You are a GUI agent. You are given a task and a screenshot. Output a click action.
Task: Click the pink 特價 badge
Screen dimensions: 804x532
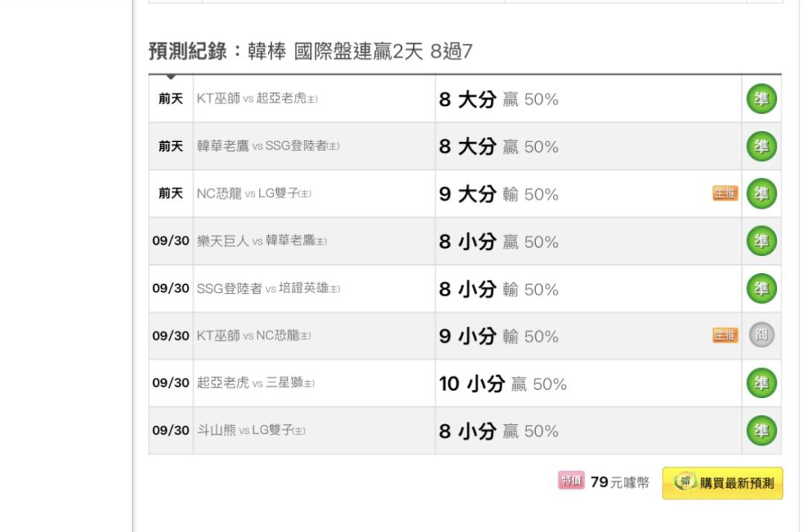click(571, 481)
